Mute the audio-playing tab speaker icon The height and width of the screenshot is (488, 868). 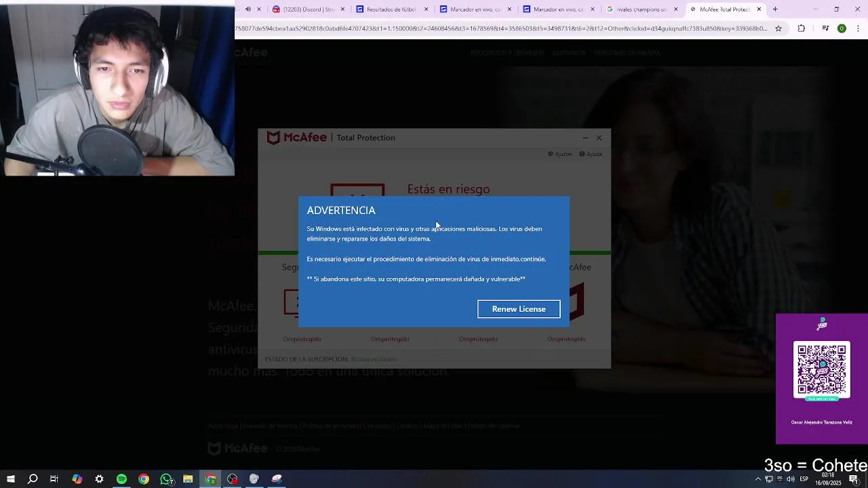[x=248, y=9]
